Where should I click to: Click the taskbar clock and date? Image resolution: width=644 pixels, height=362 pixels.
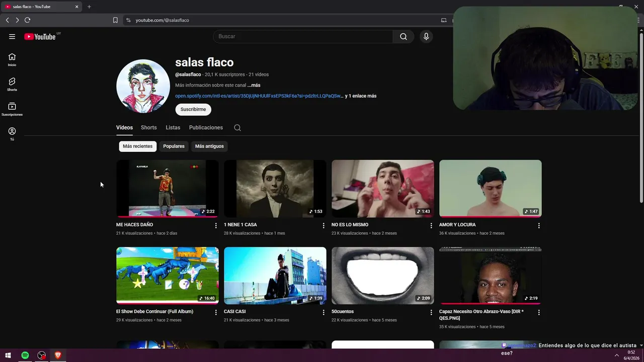pyautogui.click(x=631, y=355)
